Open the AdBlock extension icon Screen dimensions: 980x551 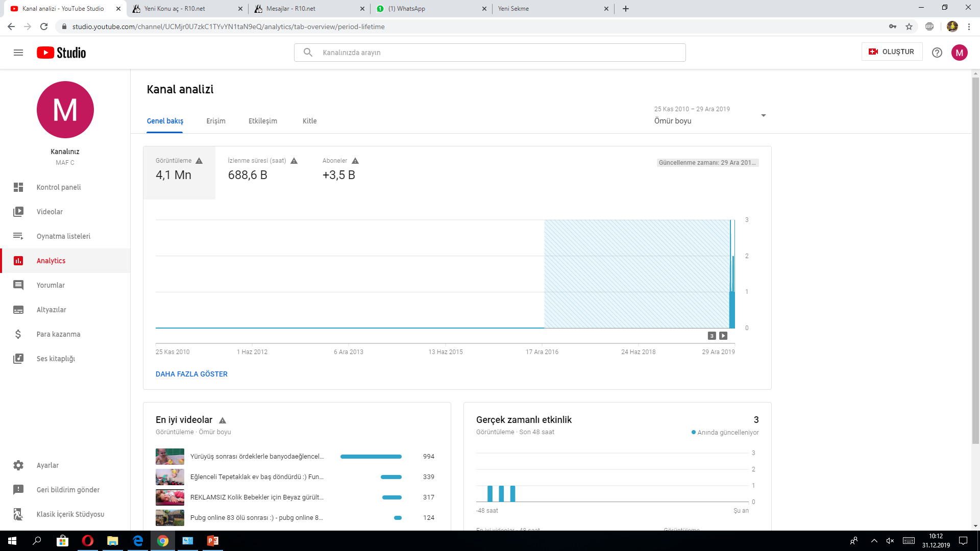point(929,27)
